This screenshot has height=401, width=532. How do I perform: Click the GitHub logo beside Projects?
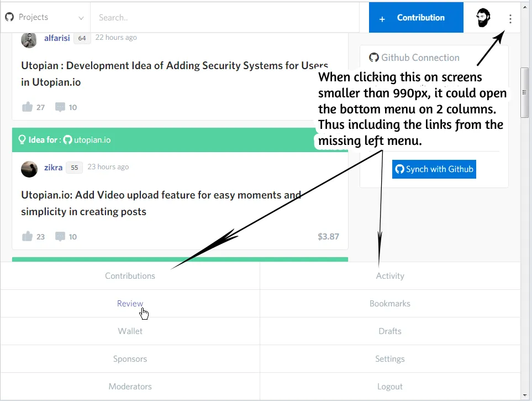(9, 17)
